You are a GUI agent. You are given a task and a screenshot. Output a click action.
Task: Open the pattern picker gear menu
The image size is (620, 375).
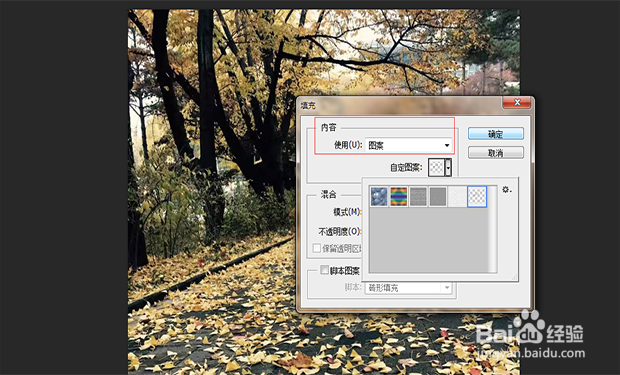click(x=507, y=190)
